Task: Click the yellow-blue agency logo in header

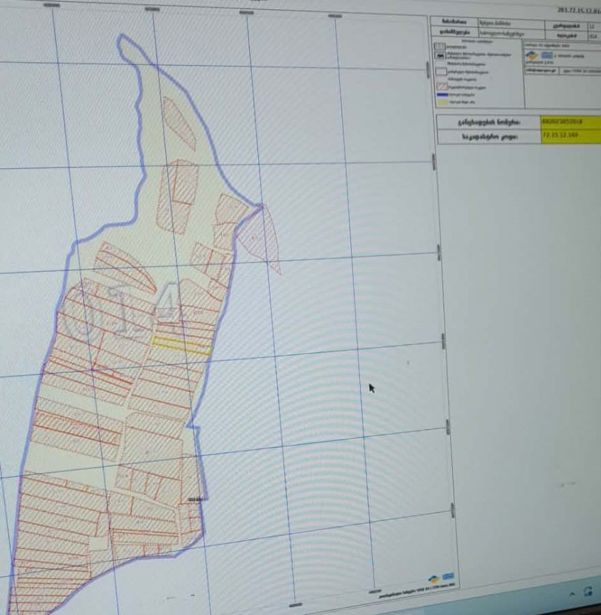Action: [x=531, y=56]
